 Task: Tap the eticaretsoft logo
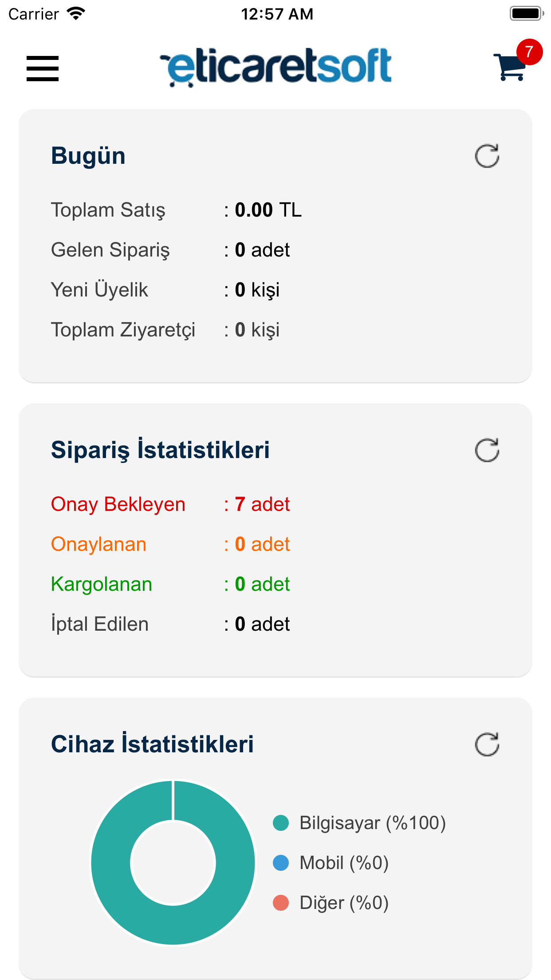276,67
